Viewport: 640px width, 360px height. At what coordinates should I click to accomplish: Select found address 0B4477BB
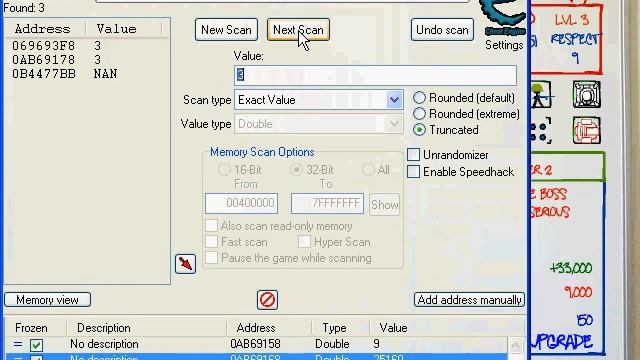point(44,73)
